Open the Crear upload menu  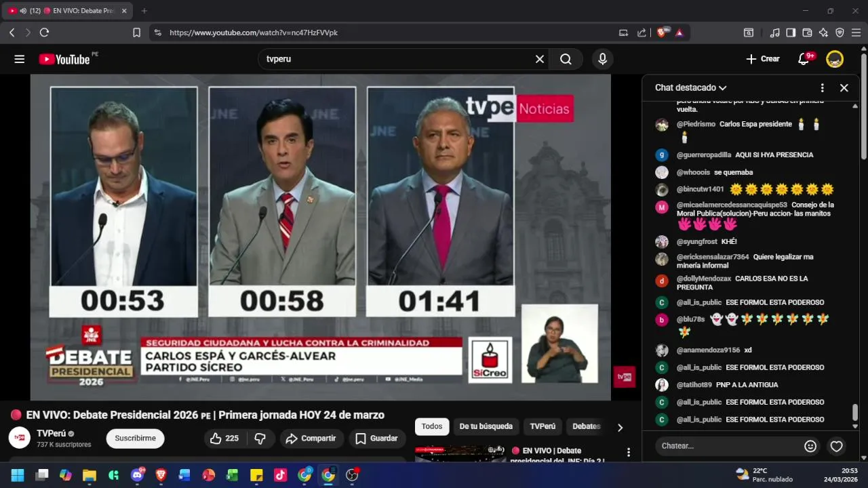pos(763,59)
